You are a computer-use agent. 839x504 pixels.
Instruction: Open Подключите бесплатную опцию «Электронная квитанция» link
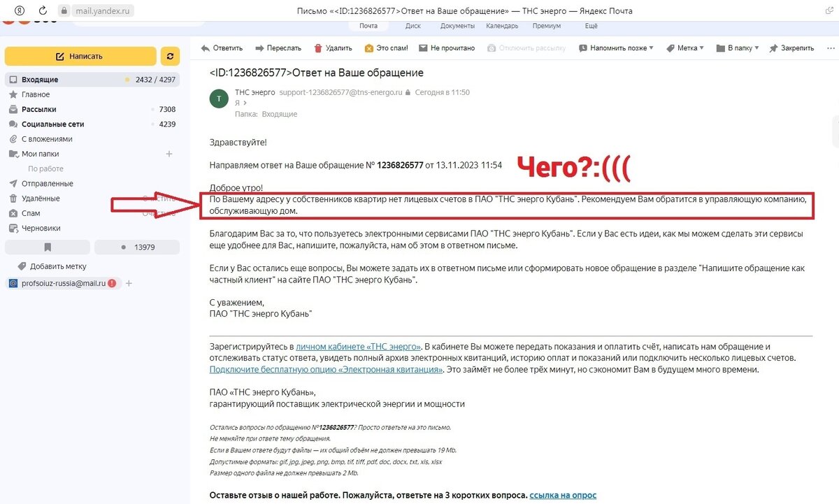point(327,369)
